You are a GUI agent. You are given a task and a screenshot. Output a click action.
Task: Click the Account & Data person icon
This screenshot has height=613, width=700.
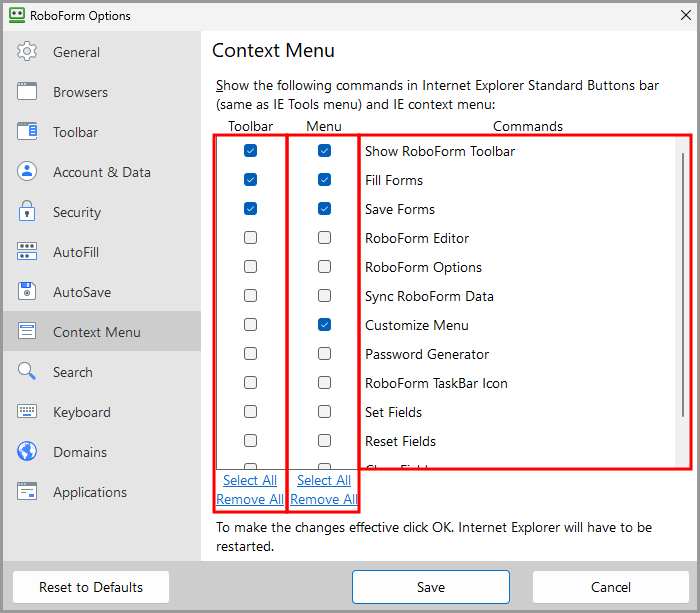pyautogui.click(x=27, y=171)
